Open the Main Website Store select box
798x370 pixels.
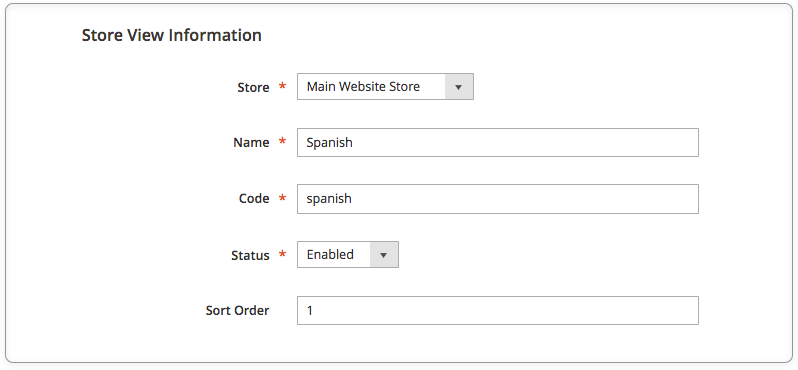(385, 87)
